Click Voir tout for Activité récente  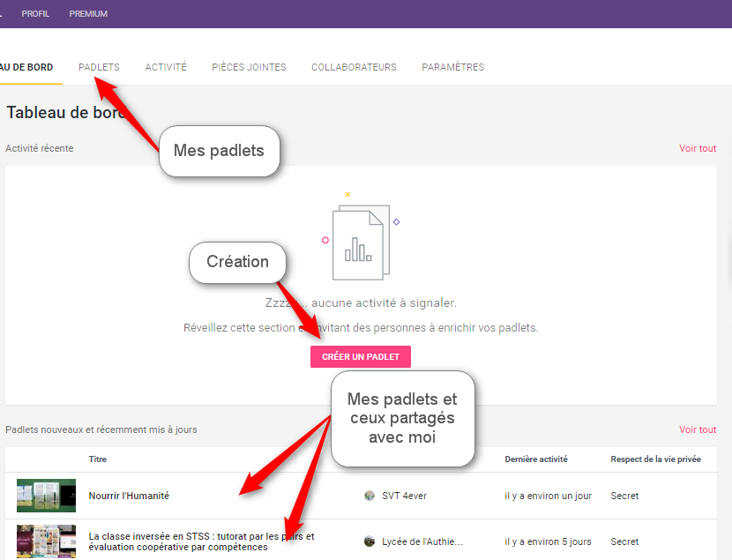coord(697,148)
